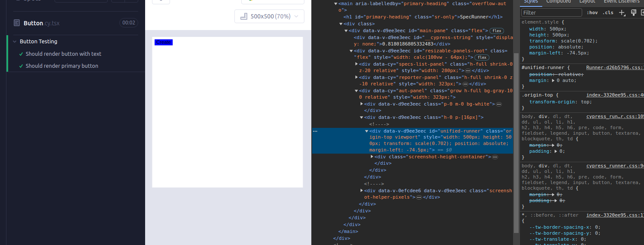
Task: Click the h1 'SpecRunner' node in DOM
Action: (423, 17)
